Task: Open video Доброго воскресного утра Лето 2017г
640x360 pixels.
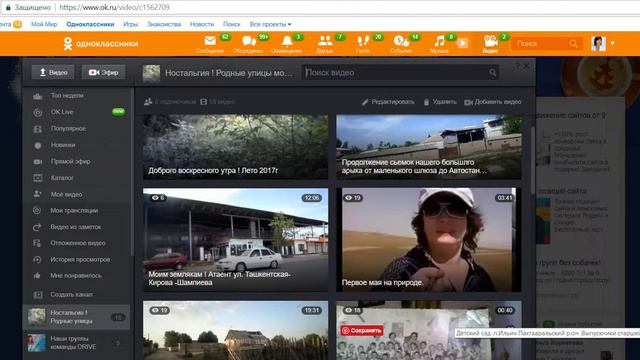Action: pos(236,147)
